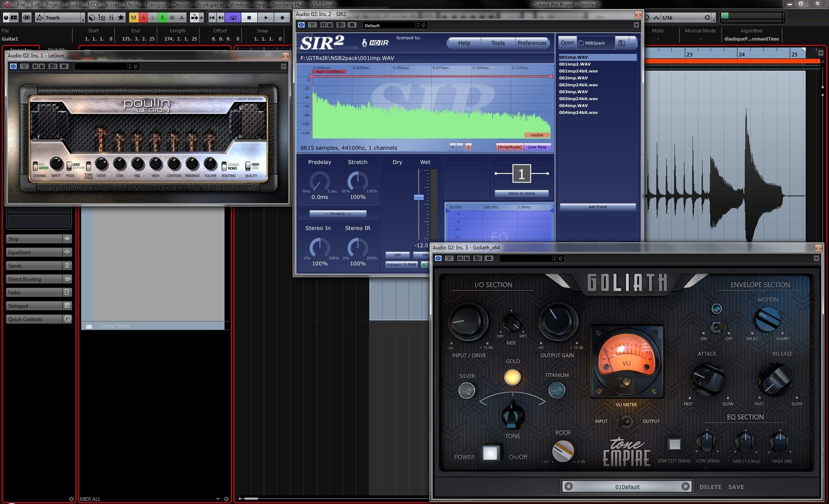
Task: Open the Transport menu
Action: pos(156,4)
